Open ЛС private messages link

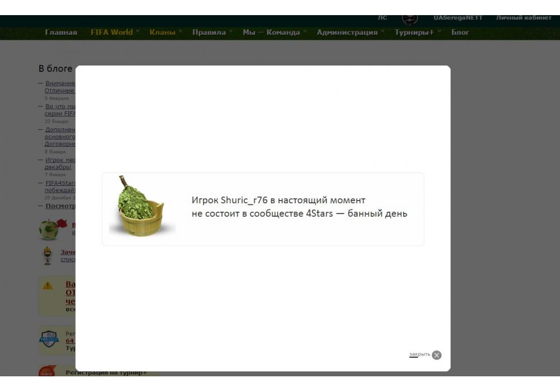tap(382, 18)
